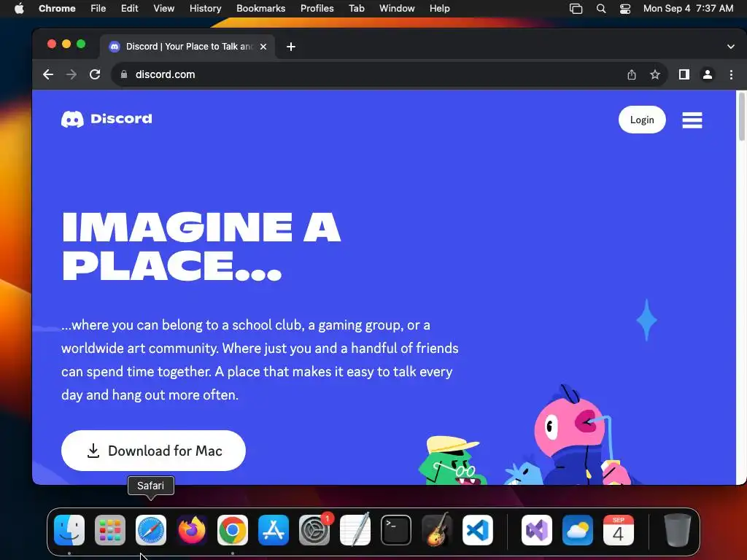The image size is (747, 560).
Task: Click the browser forward arrow
Action: (x=71, y=74)
